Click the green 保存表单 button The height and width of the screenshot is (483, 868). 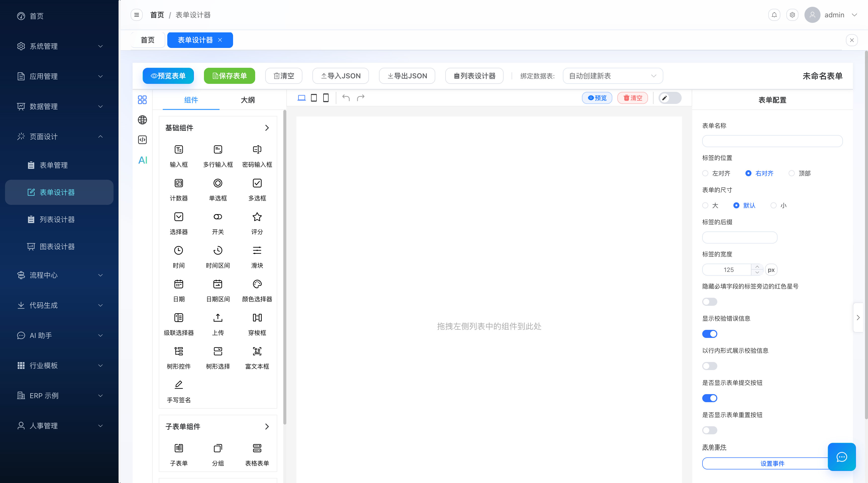click(x=230, y=76)
